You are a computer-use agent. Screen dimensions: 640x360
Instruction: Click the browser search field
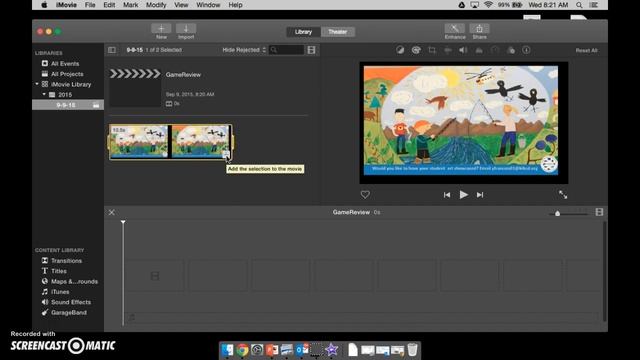coord(287,50)
